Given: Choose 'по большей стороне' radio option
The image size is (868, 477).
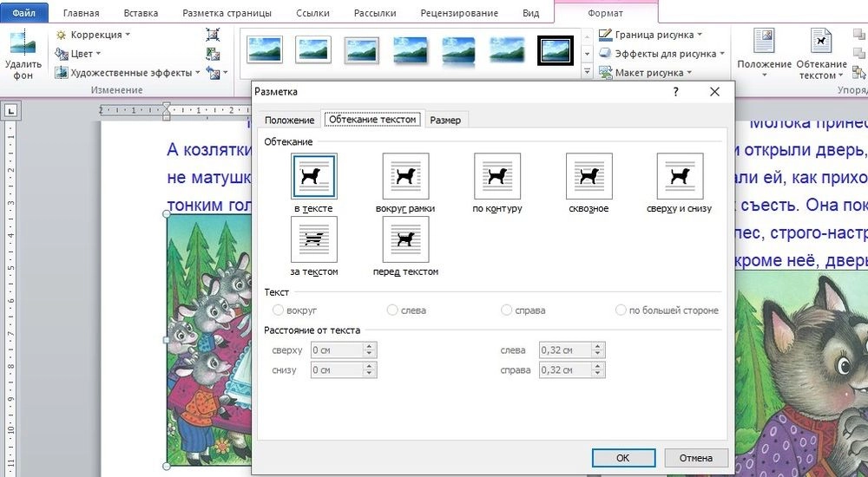Looking at the screenshot, I should pyautogui.click(x=621, y=310).
